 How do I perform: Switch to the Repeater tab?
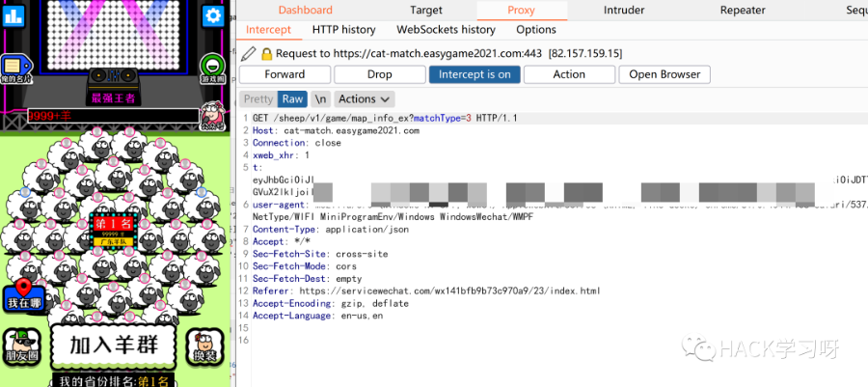(x=743, y=10)
